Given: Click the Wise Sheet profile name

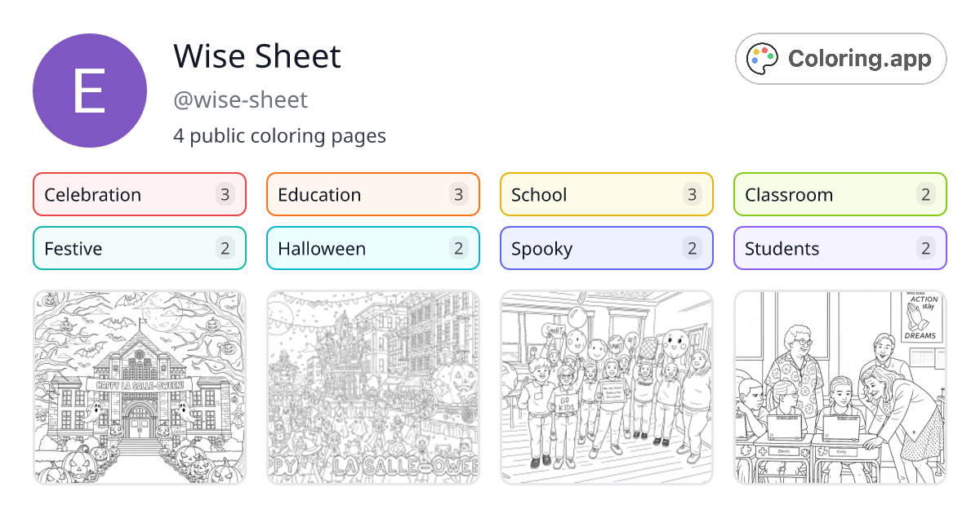Looking at the screenshot, I should point(256,56).
